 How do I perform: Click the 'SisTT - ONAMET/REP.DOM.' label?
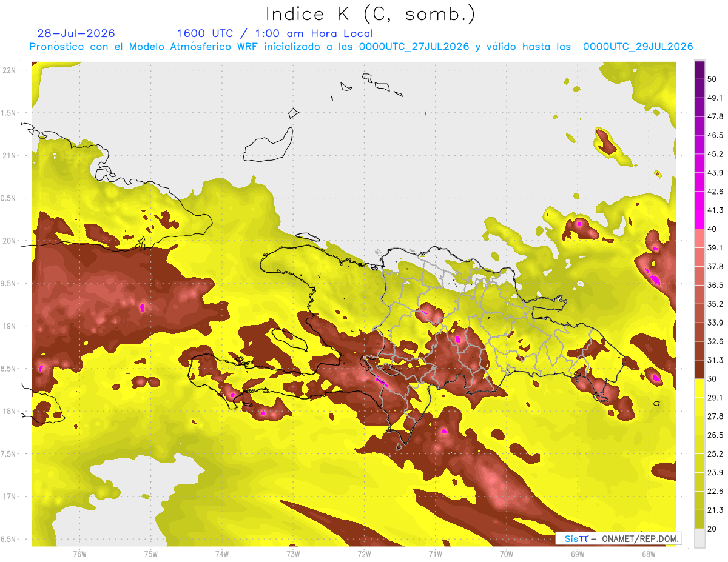click(618, 538)
